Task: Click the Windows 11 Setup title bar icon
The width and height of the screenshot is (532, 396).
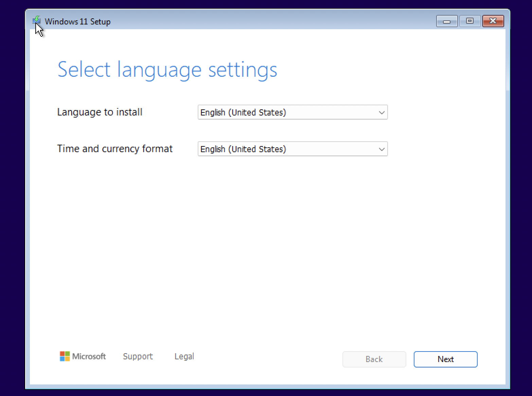Action: coord(37,21)
